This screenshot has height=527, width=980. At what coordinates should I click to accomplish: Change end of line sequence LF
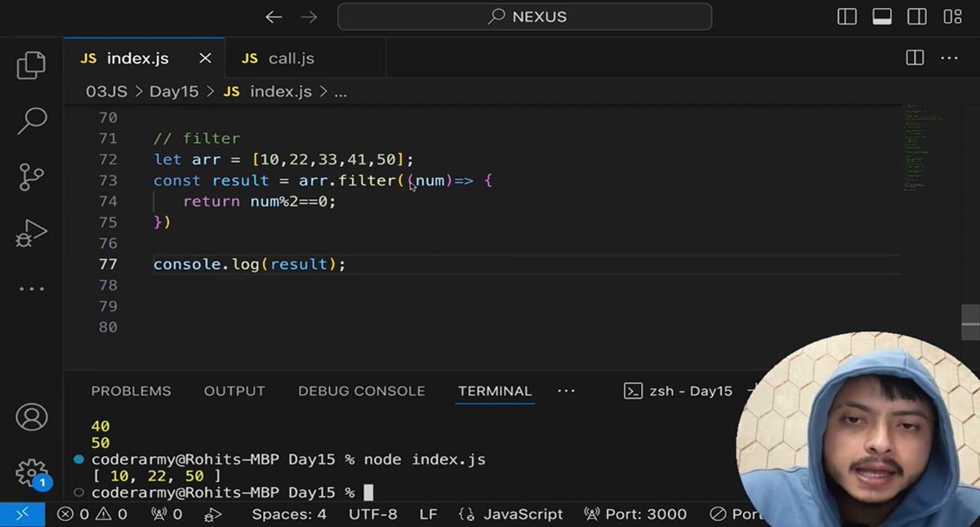point(429,514)
